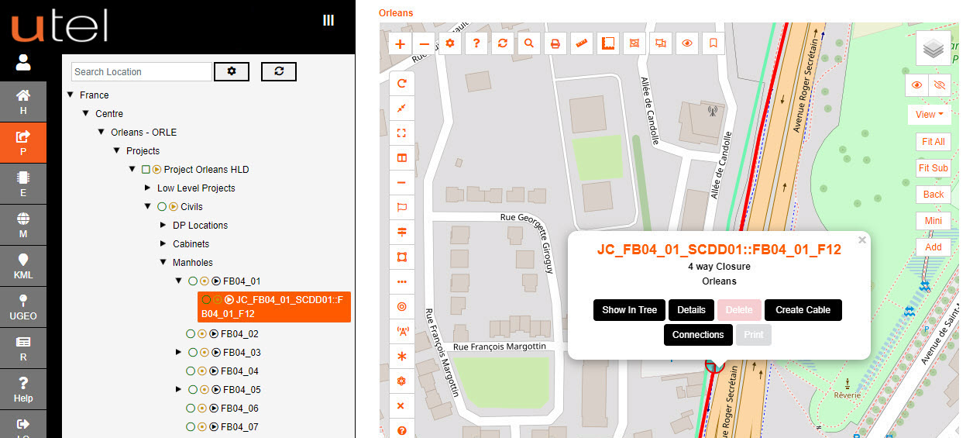The height and width of the screenshot is (438, 980).
Task: Toggle the orange dot circle beside FB04_04
Action: tap(203, 371)
